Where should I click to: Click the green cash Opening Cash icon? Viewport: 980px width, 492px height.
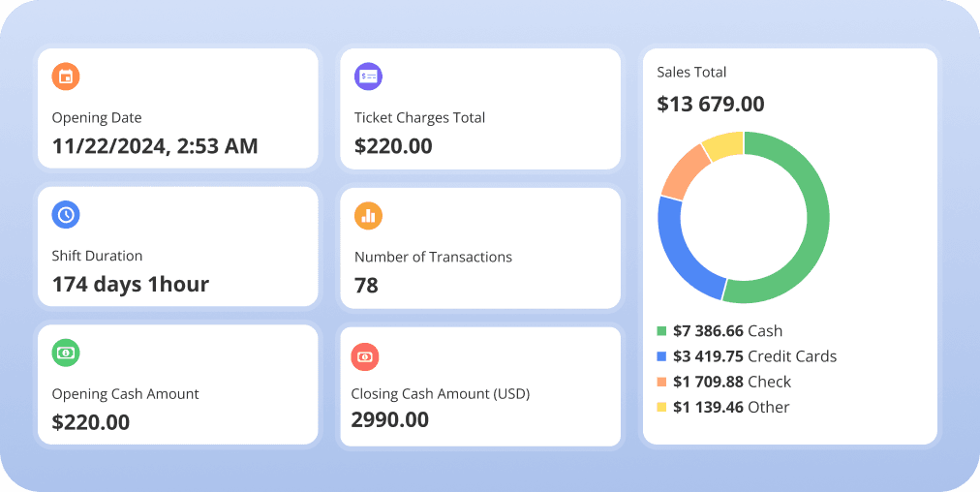tap(66, 354)
